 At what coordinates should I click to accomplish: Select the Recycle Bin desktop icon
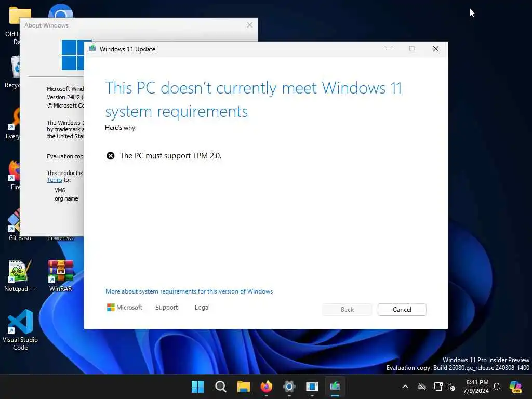click(14, 72)
